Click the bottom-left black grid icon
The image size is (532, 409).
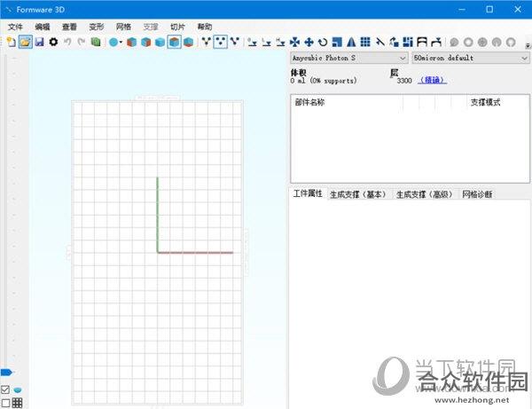pyautogui.click(x=18, y=403)
